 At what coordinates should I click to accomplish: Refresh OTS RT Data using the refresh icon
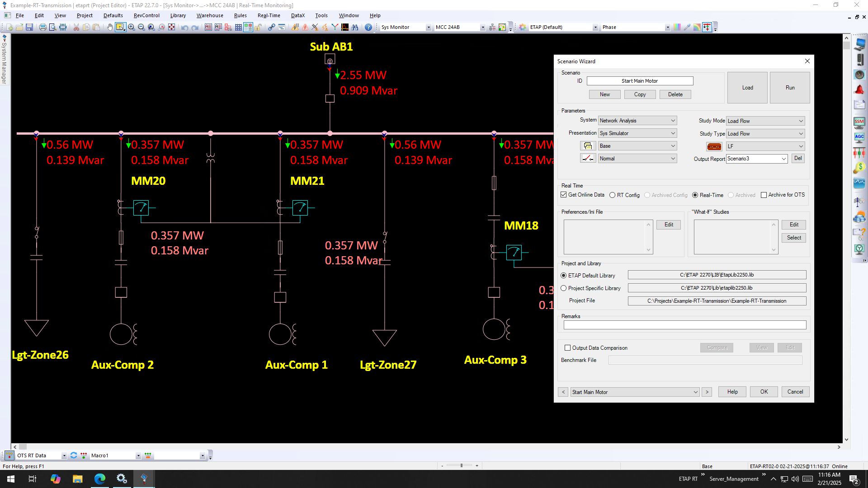(74, 455)
